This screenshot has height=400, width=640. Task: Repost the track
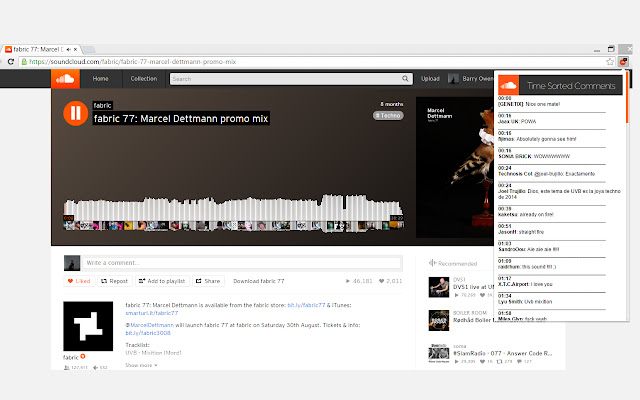(x=114, y=281)
